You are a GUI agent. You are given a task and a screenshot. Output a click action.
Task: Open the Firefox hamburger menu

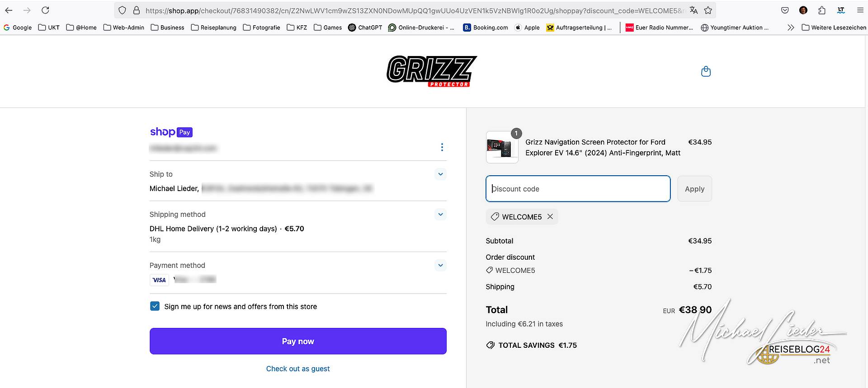pos(860,10)
